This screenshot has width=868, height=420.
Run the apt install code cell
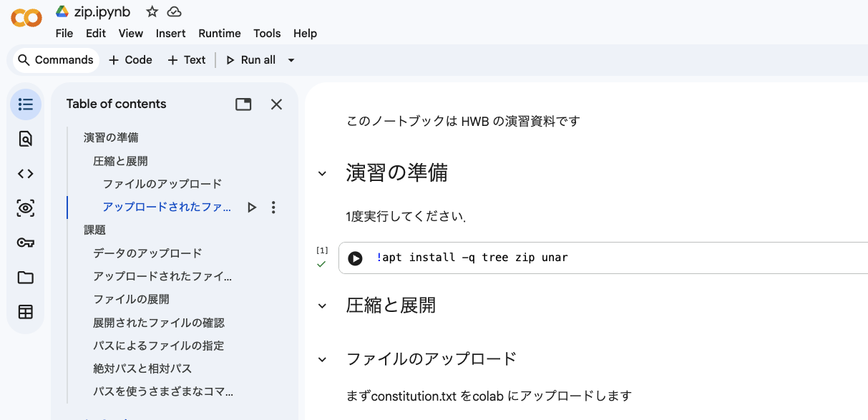[355, 258]
